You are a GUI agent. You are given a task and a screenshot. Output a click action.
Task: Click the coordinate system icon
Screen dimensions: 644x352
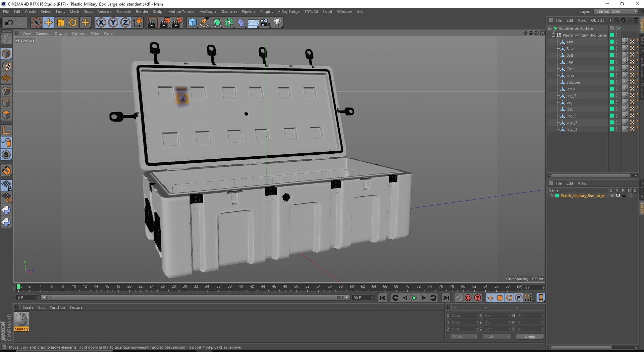tap(138, 22)
